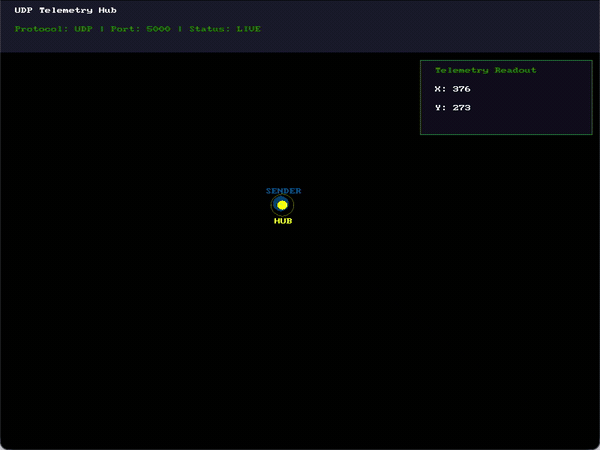Click the Protocol: UDP status text

click(54, 29)
